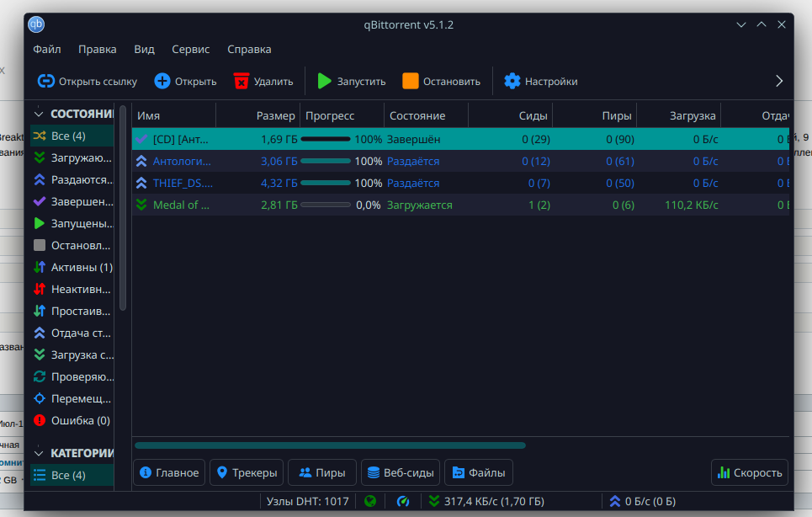
Task: Select the Запущены filter in sidebar
Action: click(72, 223)
